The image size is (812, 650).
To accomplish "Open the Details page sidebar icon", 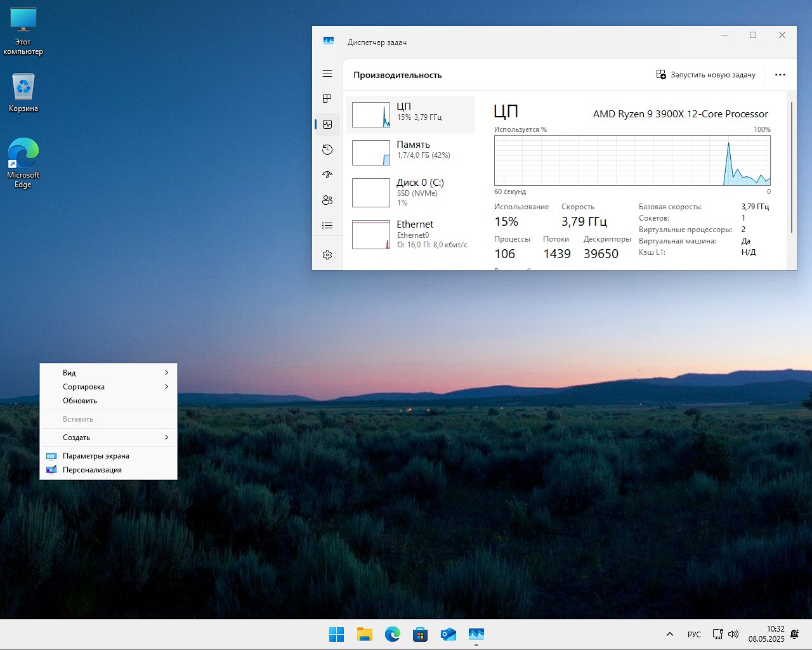I will click(x=327, y=225).
